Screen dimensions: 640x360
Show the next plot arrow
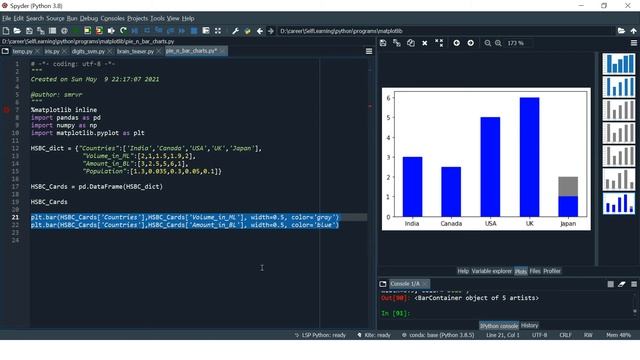tap(470, 43)
